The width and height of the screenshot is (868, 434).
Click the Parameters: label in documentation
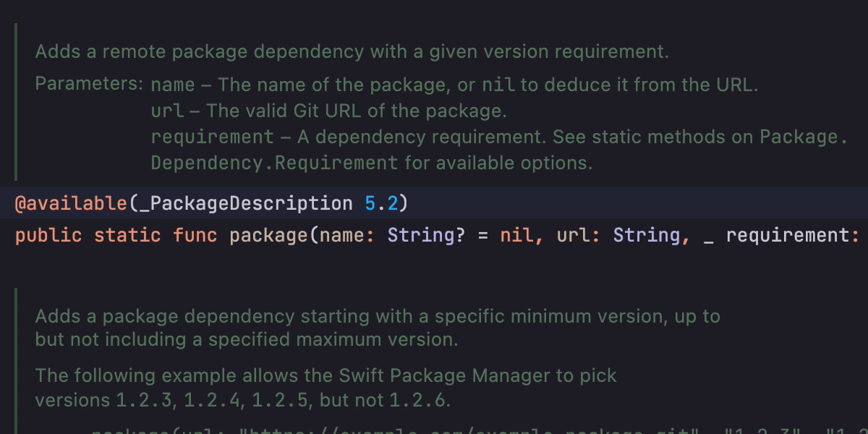pyautogui.click(x=89, y=84)
